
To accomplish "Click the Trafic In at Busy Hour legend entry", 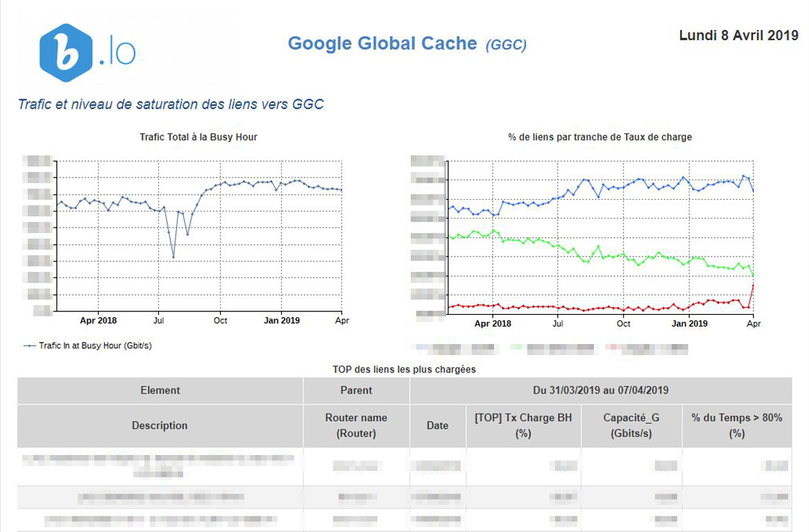I will point(87,345).
